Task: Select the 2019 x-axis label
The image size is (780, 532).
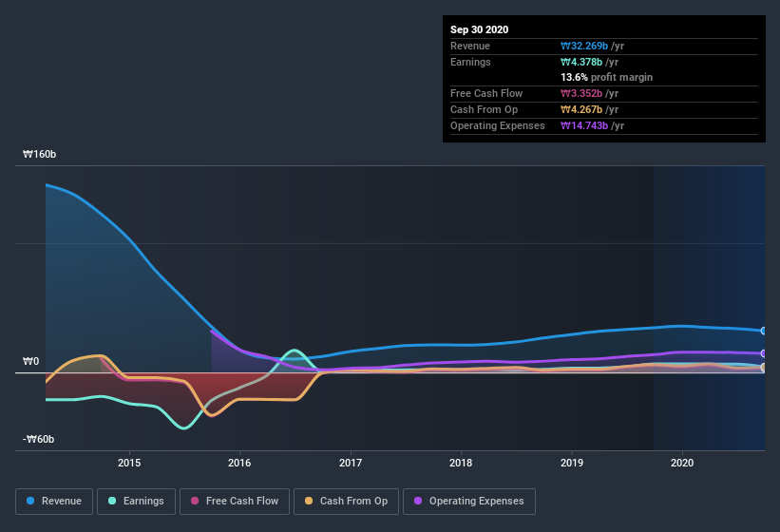Action: point(572,463)
